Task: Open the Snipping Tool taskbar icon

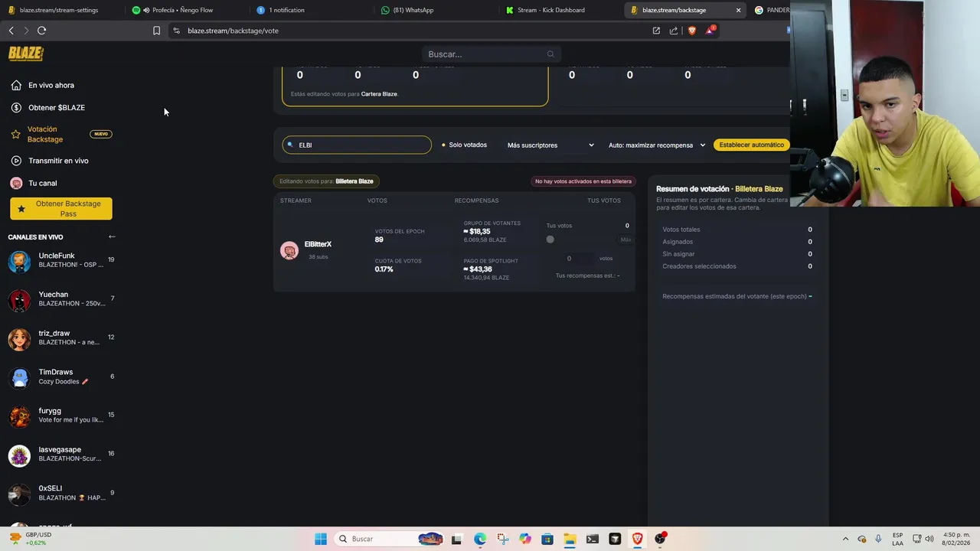Action: (502, 539)
